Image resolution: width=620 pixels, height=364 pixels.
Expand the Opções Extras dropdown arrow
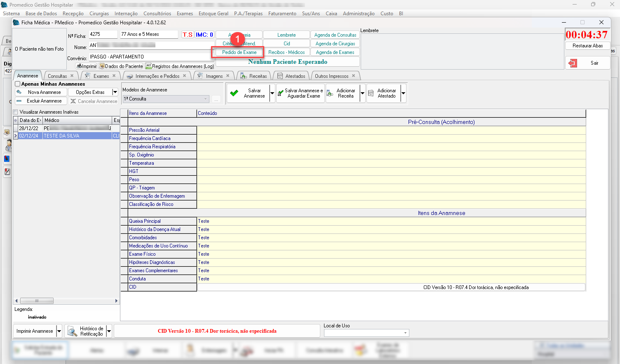115,92
